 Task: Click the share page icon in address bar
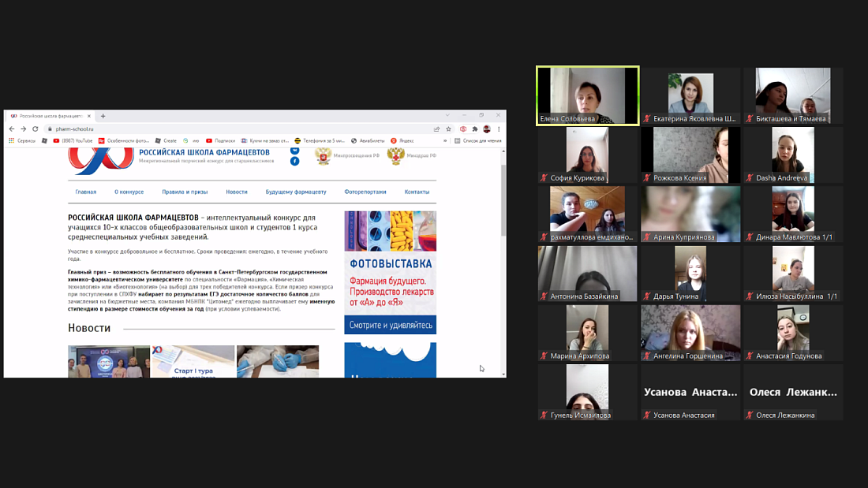[x=436, y=129]
